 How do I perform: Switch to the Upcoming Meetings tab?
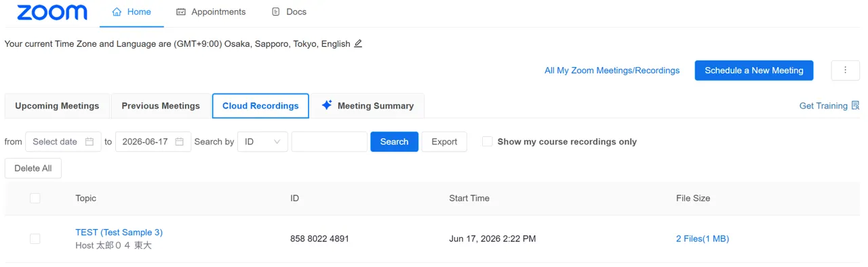tap(57, 106)
